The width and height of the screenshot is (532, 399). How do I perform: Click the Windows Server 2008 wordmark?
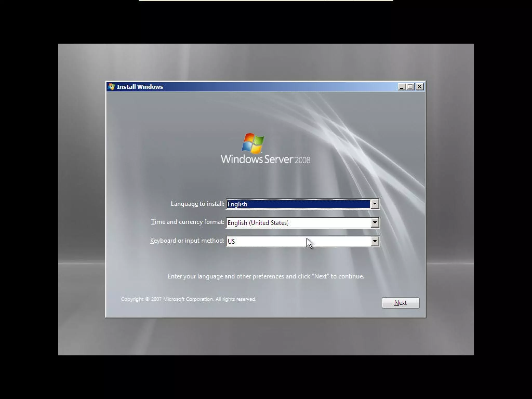(265, 159)
